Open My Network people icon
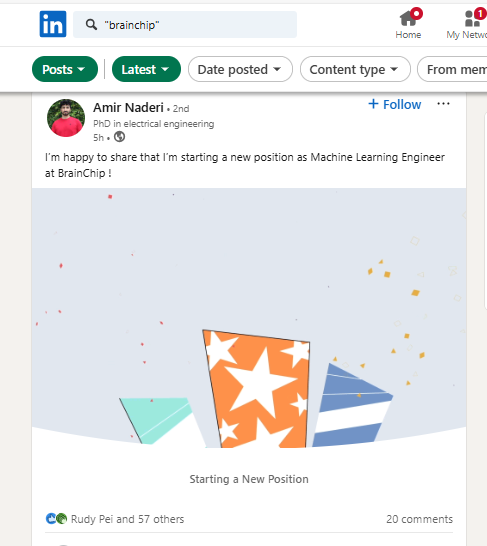Viewport: 487px width, 546px height. pyautogui.click(x=473, y=18)
